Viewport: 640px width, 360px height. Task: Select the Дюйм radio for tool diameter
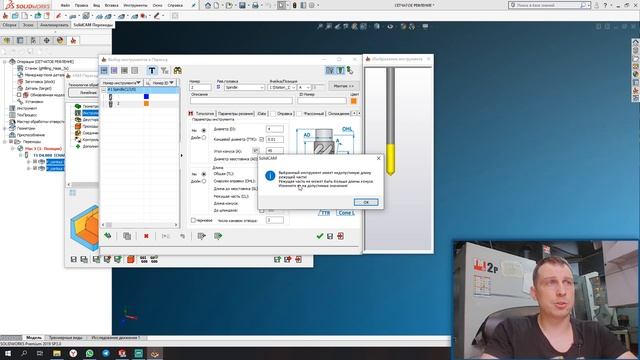pos(204,138)
